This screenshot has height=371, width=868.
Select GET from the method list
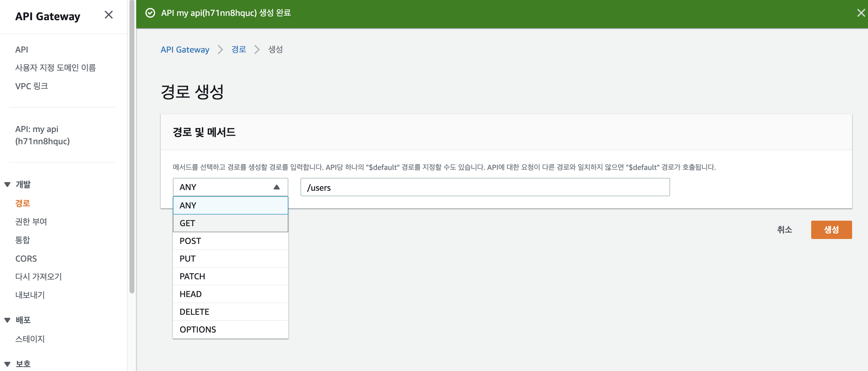230,223
